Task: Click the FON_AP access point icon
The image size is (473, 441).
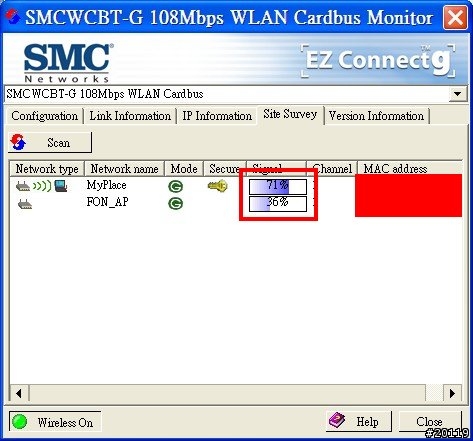Action: click(x=25, y=204)
